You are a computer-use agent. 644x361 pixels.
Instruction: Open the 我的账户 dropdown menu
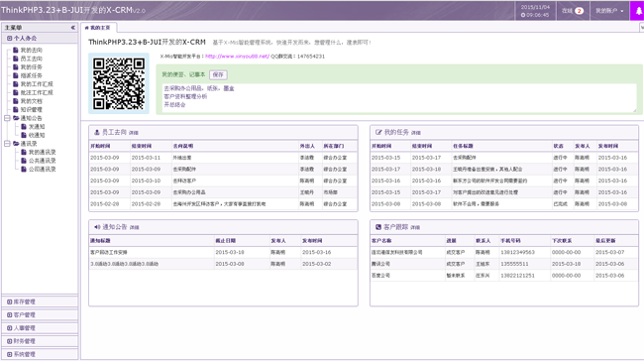pos(609,11)
